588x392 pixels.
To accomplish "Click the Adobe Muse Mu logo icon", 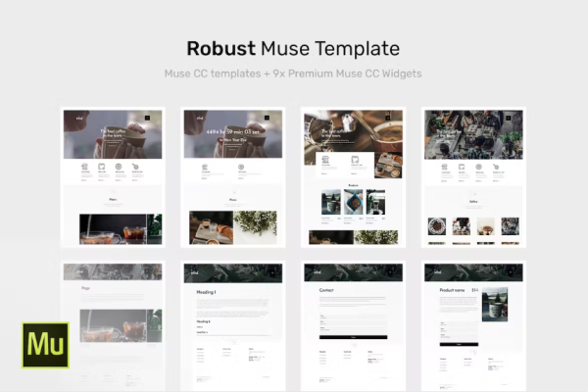I will coord(45,344).
